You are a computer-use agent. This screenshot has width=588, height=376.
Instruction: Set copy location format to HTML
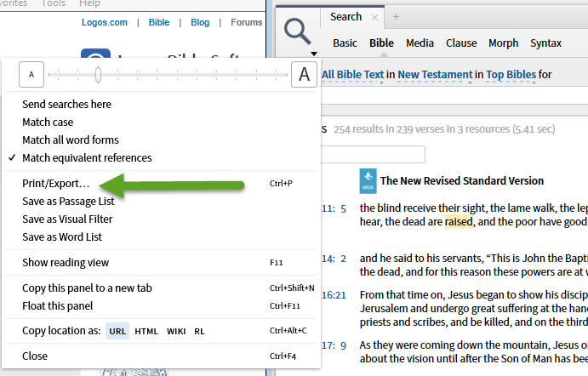pyautogui.click(x=146, y=332)
